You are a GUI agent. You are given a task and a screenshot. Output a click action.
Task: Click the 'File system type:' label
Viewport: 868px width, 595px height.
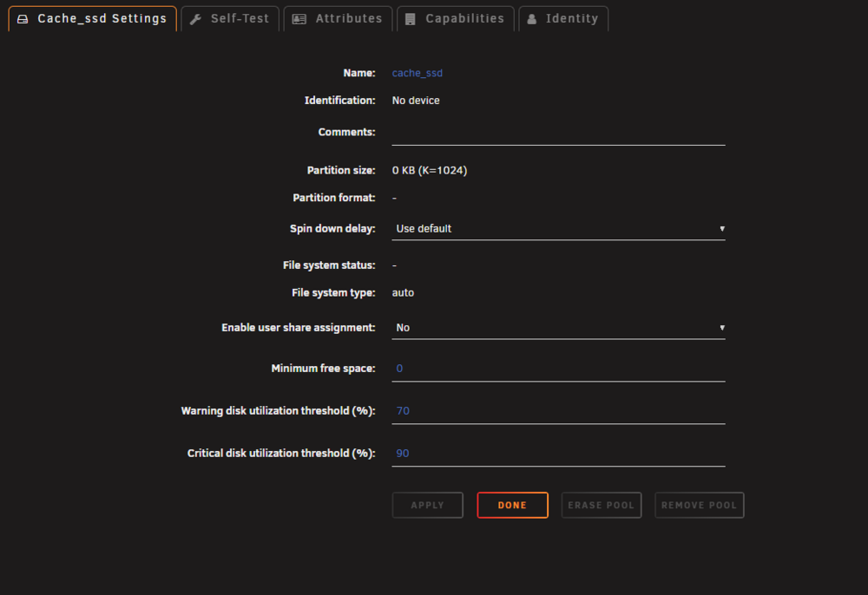pyautogui.click(x=333, y=293)
